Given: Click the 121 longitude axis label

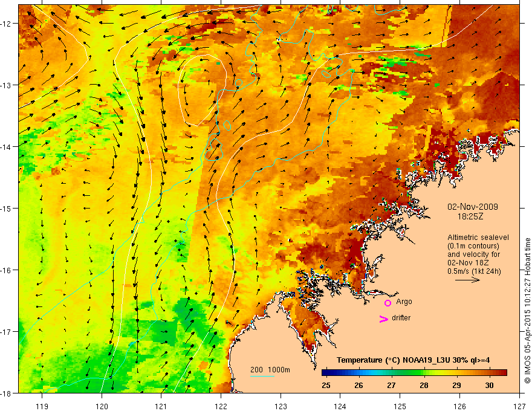Looking at the screenshot, I should point(161,406).
